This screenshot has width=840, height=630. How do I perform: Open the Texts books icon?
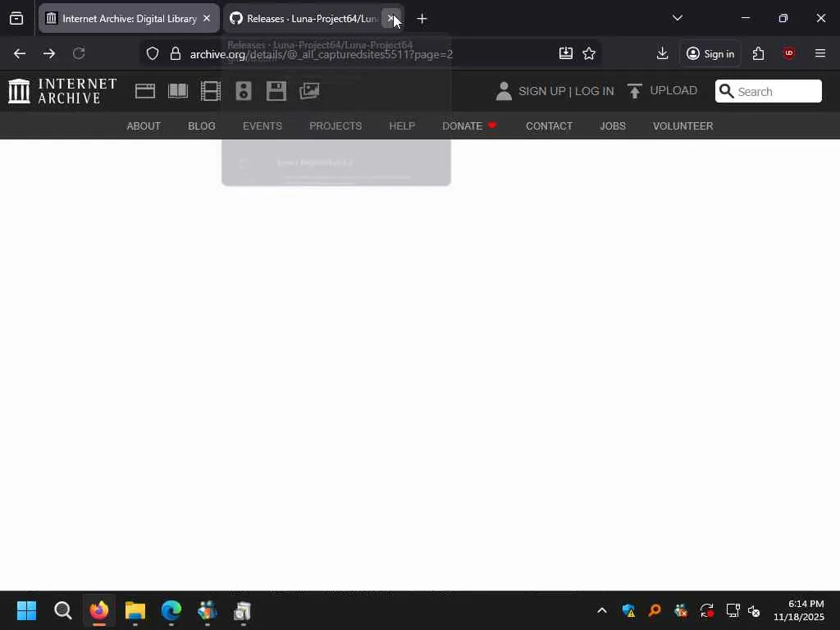click(x=178, y=91)
